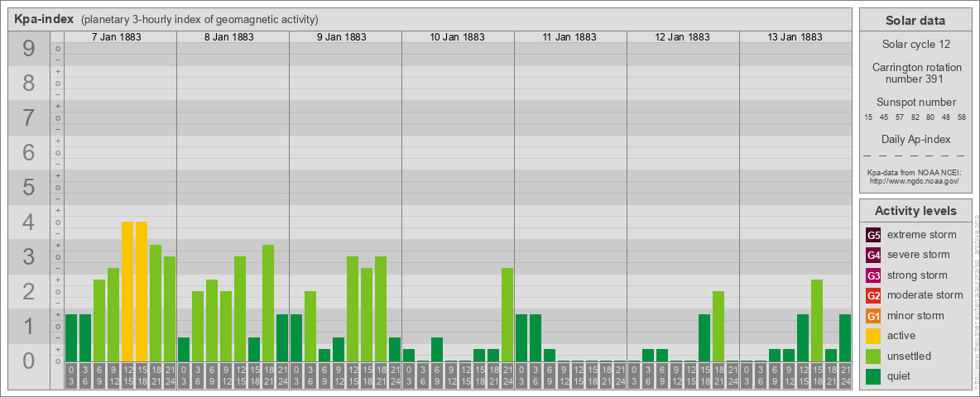Select the '11 Jan 1883' date header

[x=569, y=37]
